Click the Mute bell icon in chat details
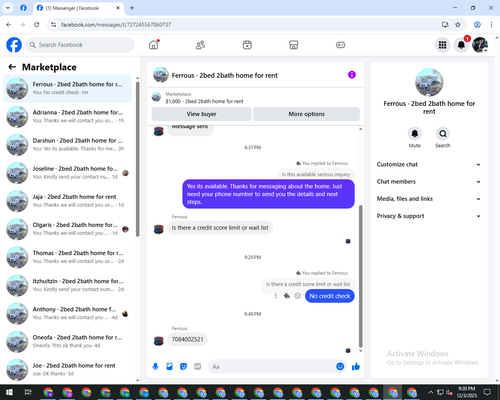Screen dimensions: 500x400 (x=415, y=134)
